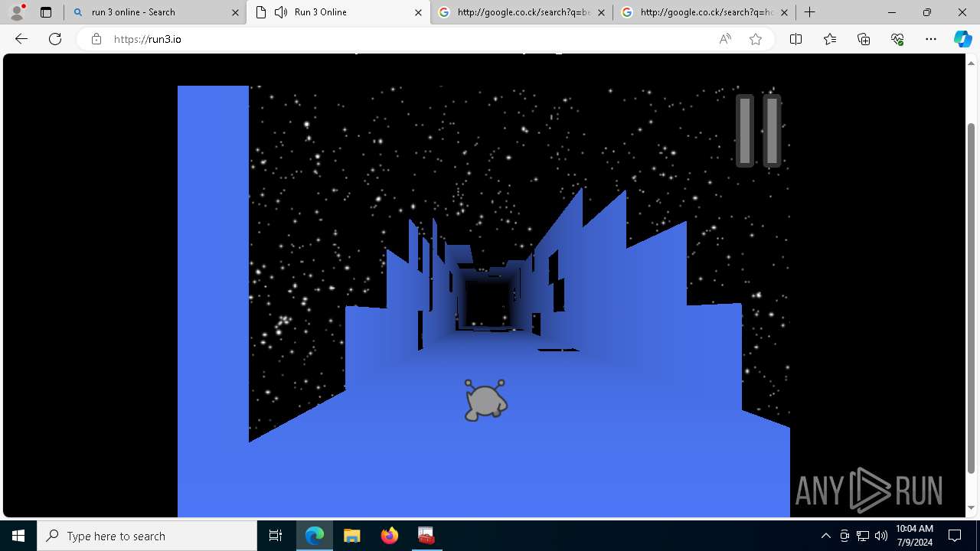Viewport: 980px width, 551px height.
Task: Open the red toolbox app on taskbar
Action: 426,536
